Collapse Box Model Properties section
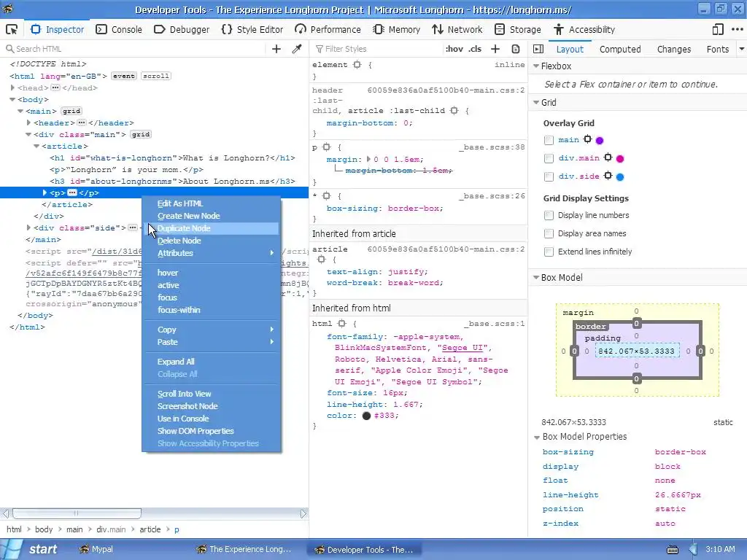 click(537, 437)
